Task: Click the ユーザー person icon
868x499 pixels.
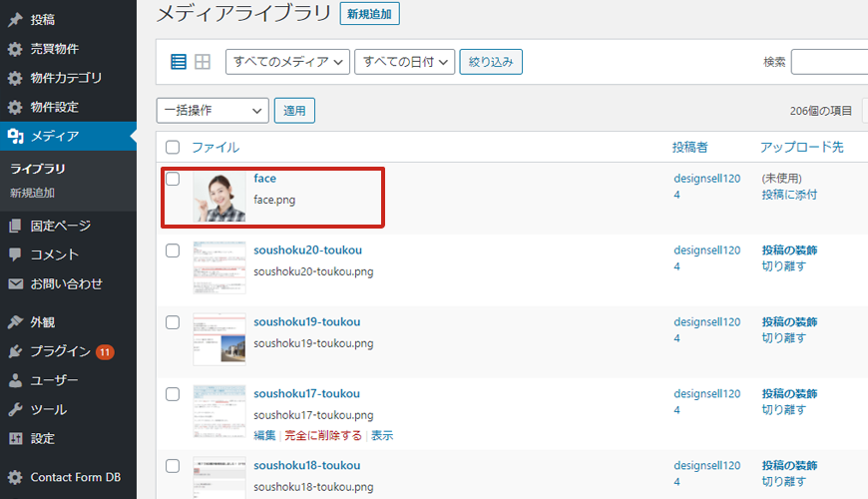Action: [x=15, y=380]
